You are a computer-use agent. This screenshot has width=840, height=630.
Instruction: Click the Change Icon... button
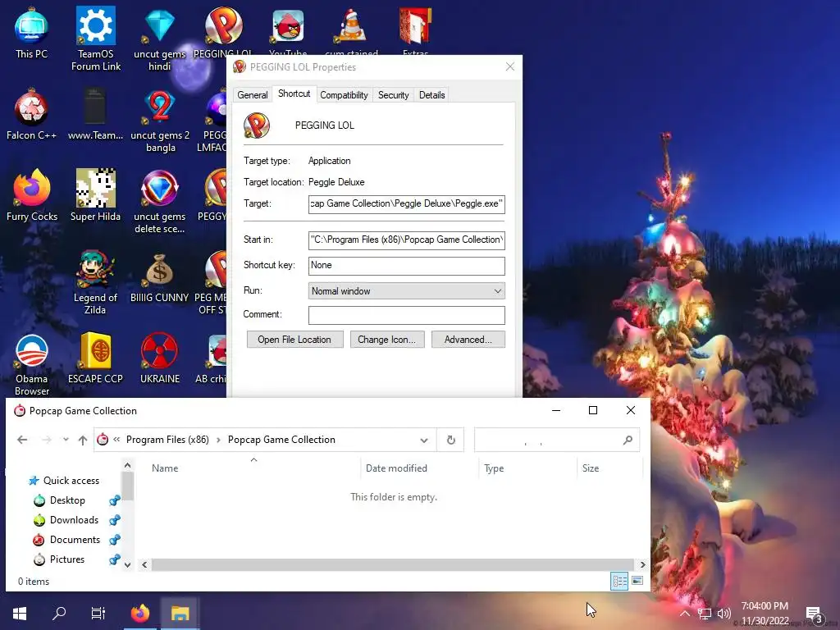387,340
